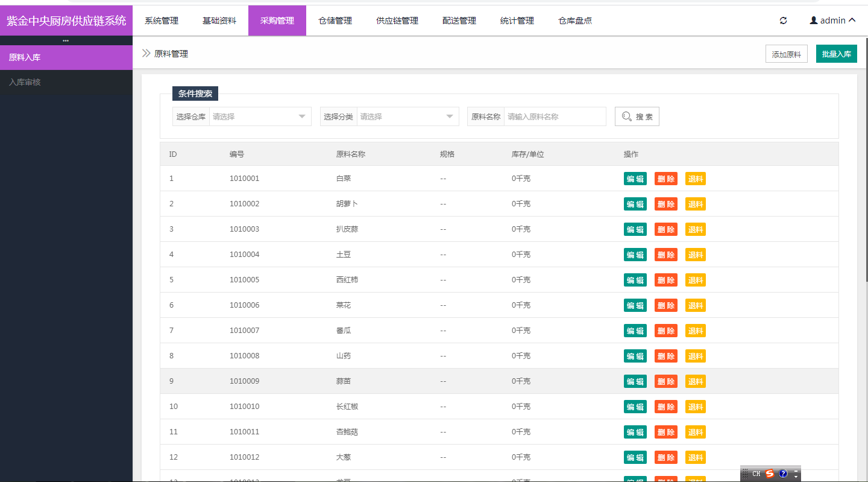Click 退料 for 大葱

pos(696,457)
